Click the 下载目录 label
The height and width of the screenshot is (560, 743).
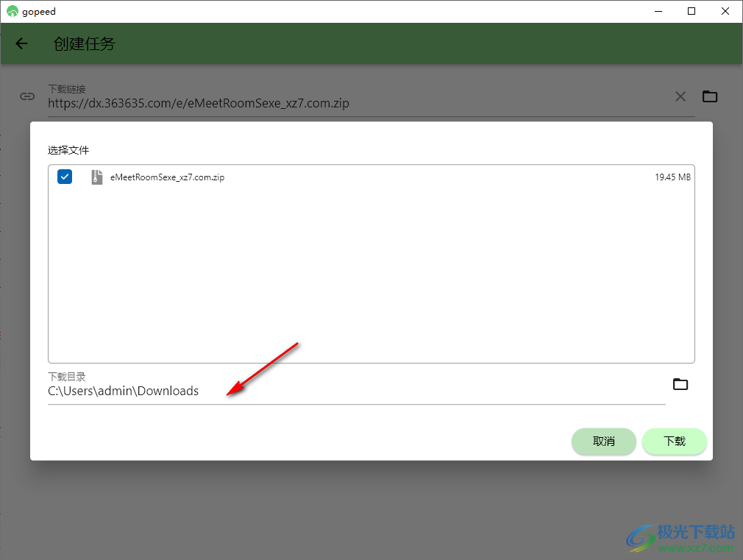click(x=67, y=377)
